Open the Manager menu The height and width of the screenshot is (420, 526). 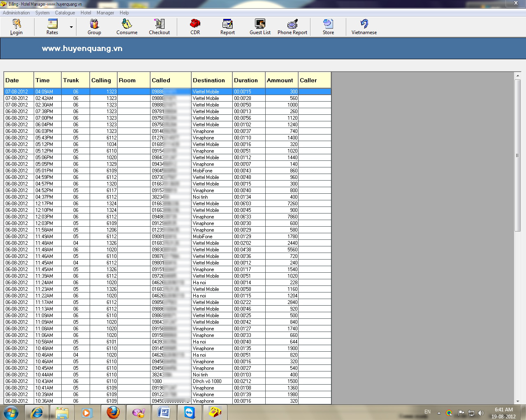click(x=105, y=13)
